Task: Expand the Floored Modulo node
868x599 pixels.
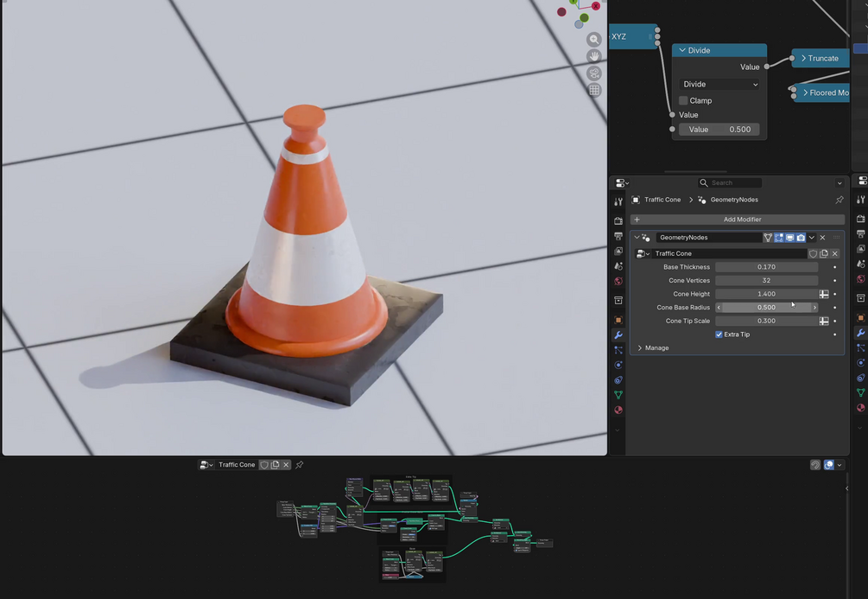Action: click(x=805, y=92)
